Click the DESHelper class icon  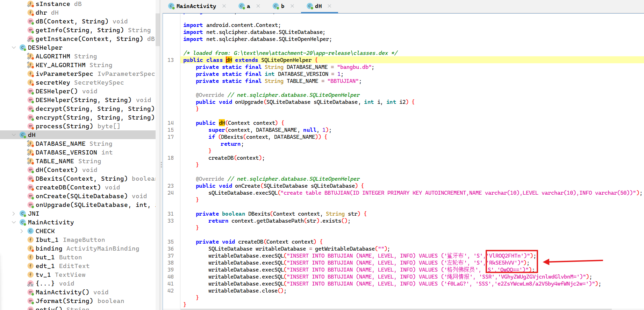[23, 48]
